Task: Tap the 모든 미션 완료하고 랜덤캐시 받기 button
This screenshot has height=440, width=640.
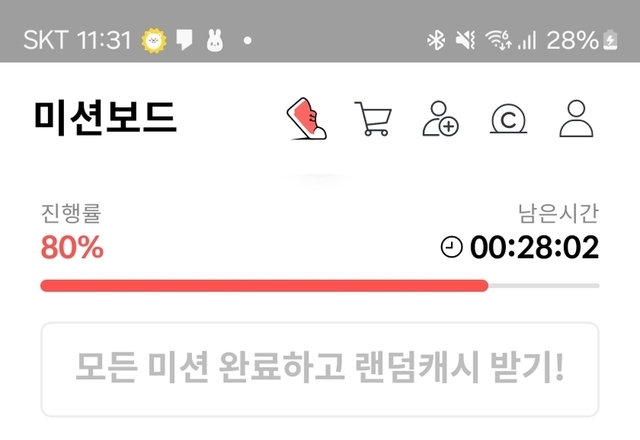Action: point(320,369)
